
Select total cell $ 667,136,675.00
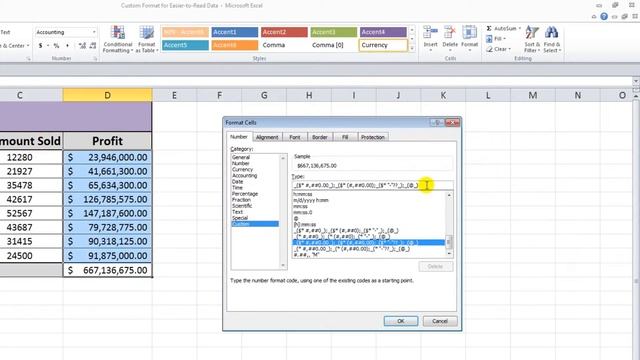[x=107, y=270]
